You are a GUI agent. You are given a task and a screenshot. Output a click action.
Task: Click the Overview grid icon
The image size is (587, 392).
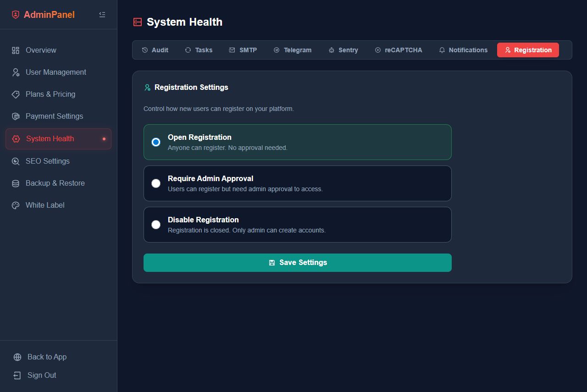coord(16,50)
